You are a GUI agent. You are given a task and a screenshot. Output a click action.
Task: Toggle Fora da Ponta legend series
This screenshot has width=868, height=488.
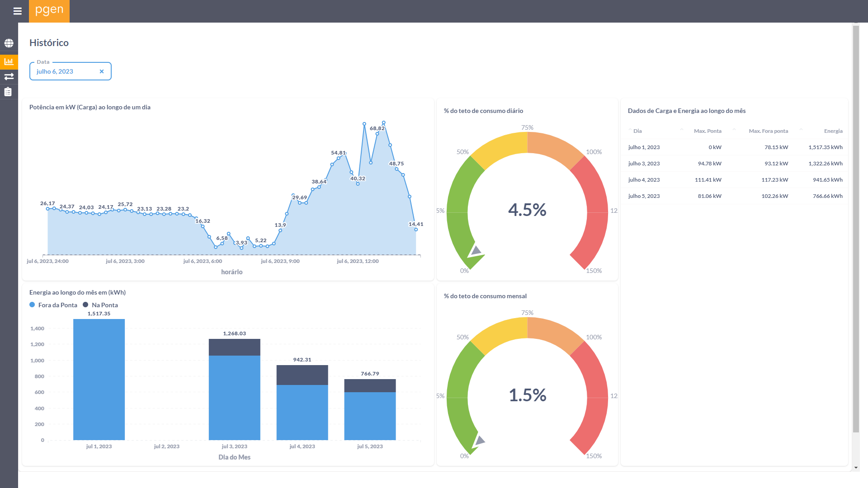tap(53, 305)
